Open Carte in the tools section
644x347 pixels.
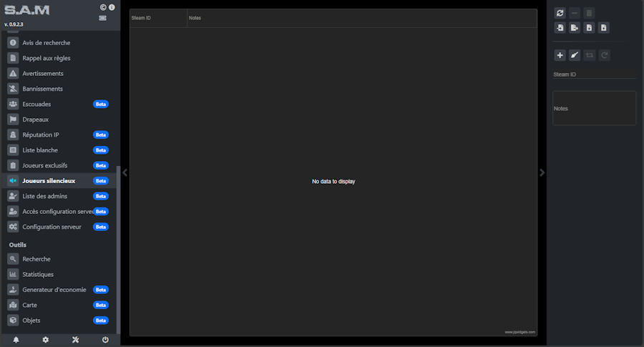click(30, 305)
